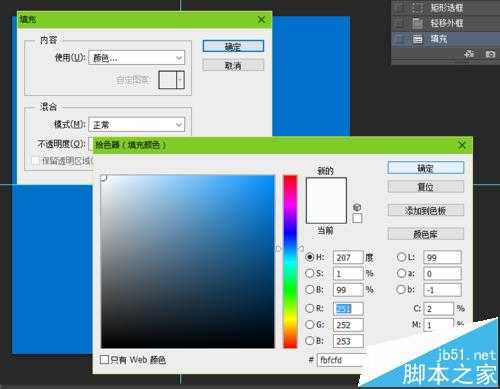
Task: Click the blue B field showing 253
Action: (x=348, y=341)
